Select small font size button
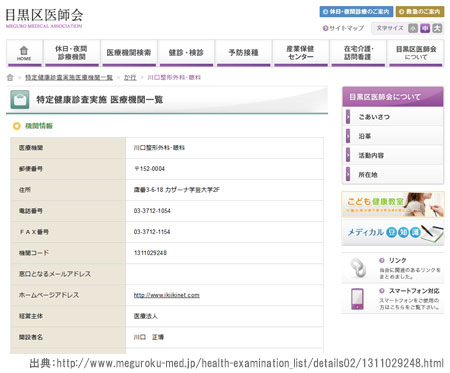The height and width of the screenshot is (373, 450). (x=413, y=28)
